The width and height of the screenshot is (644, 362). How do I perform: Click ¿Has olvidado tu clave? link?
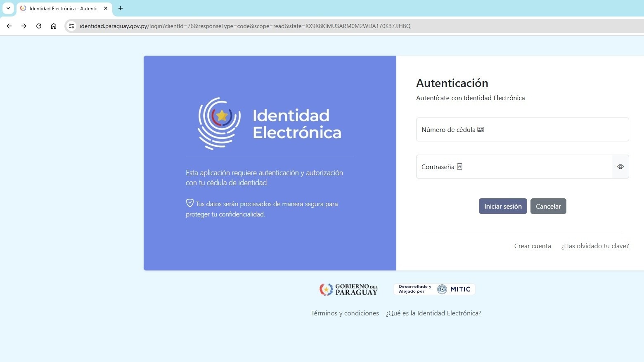(595, 246)
